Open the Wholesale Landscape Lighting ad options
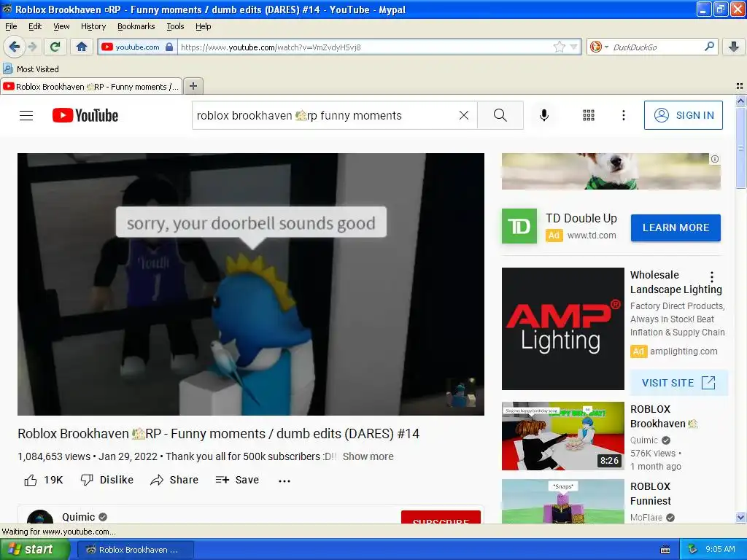747x560 pixels. [x=712, y=276]
